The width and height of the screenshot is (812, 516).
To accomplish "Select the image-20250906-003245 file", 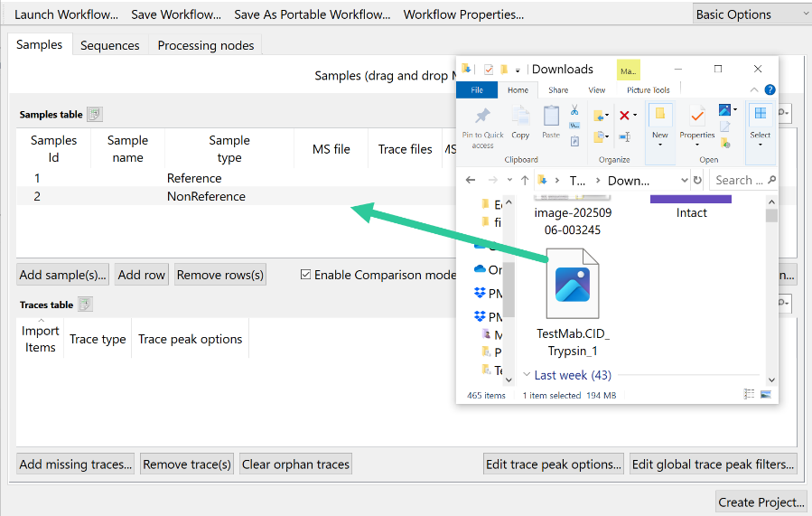I will point(573,217).
